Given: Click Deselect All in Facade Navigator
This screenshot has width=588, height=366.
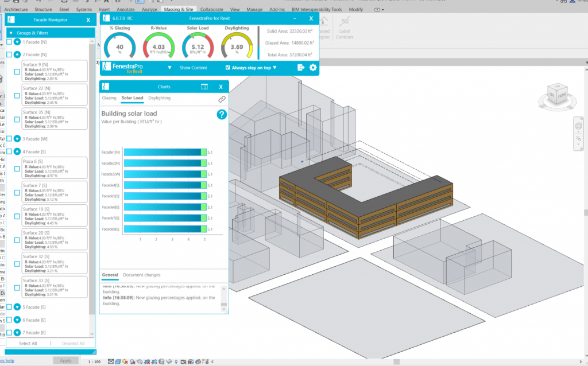Looking at the screenshot, I should 73,344.
